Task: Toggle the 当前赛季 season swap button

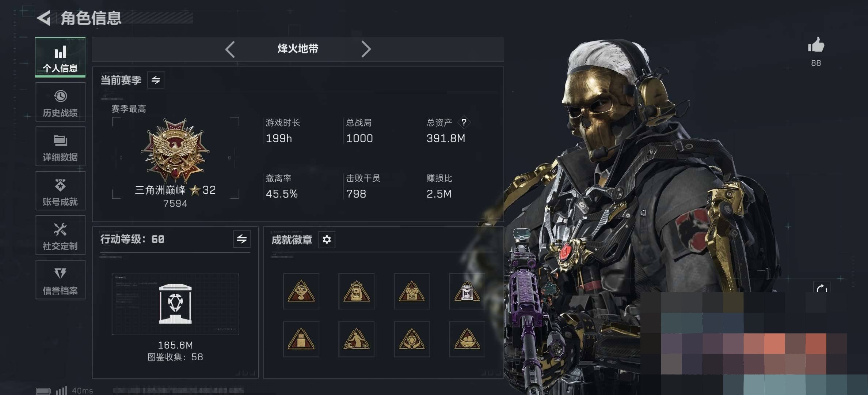Action: (x=156, y=80)
